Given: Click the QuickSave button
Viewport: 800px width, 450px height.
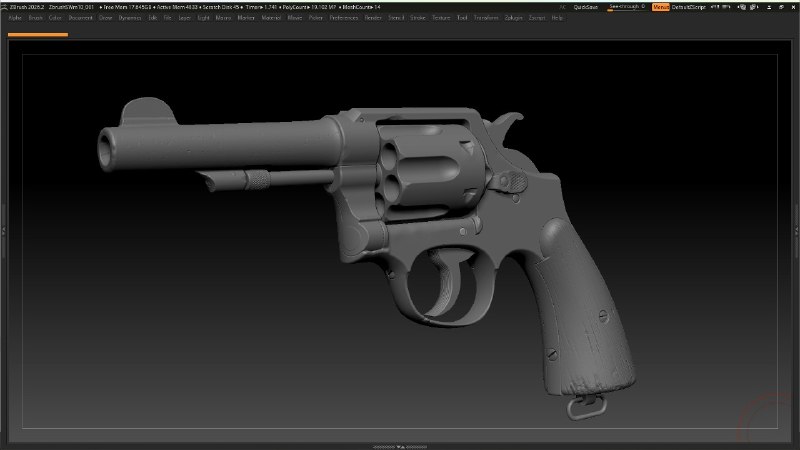Looking at the screenshot, I should [x=585, y=7].
